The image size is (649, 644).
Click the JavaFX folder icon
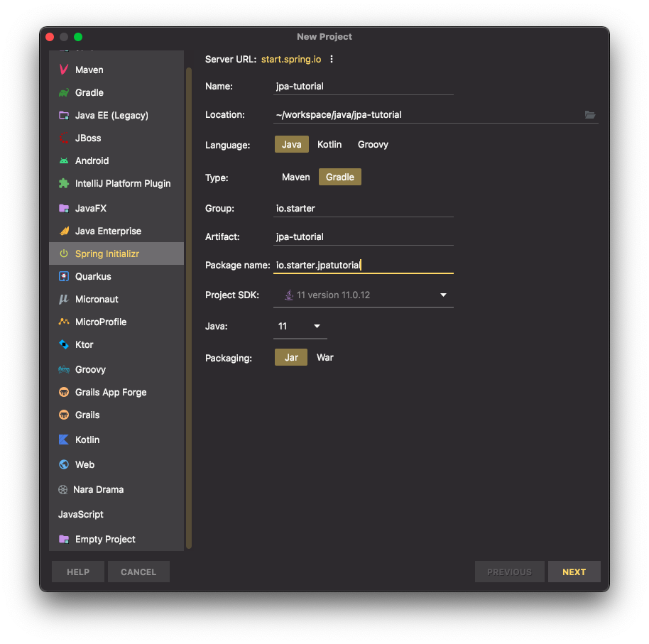(64, 208)
